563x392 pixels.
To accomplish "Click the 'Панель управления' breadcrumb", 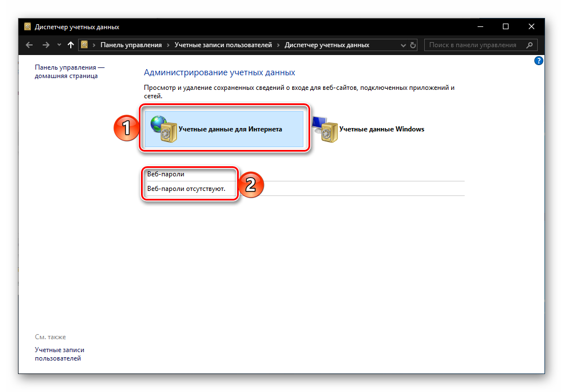I will tap(131, 45).
